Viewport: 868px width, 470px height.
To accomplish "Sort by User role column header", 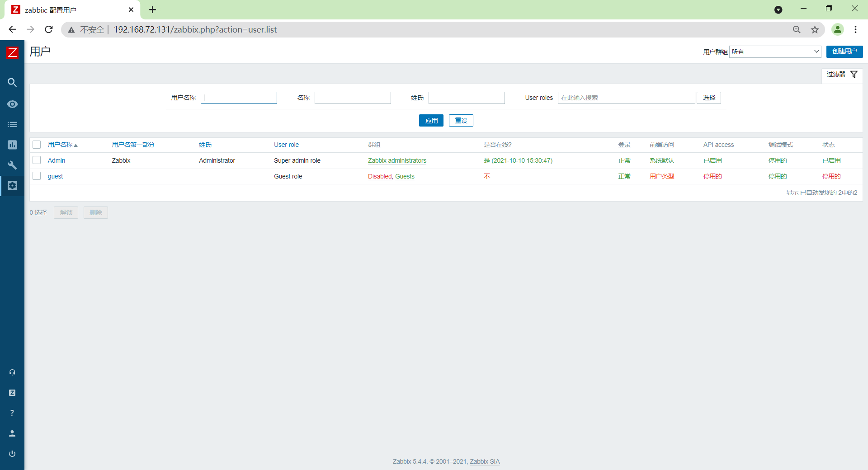I will (286, 145).
